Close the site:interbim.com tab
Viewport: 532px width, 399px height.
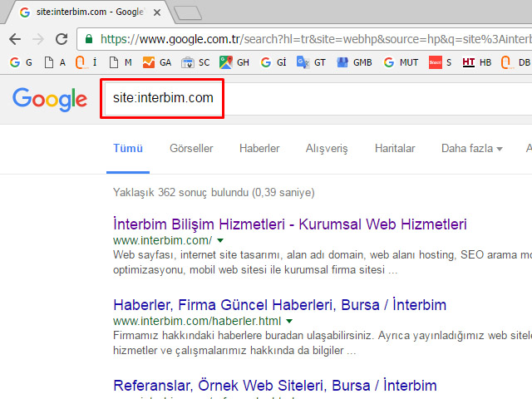157,12
